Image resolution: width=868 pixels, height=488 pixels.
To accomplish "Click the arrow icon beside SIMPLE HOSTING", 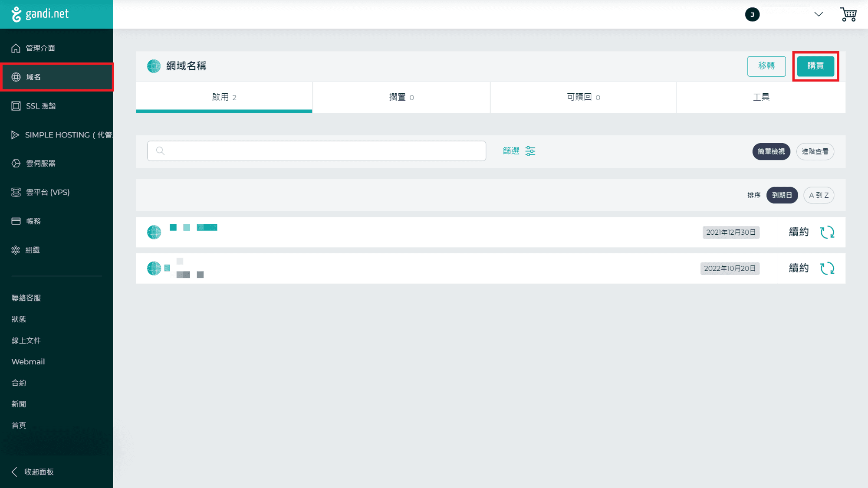I will tap(15, 135).
